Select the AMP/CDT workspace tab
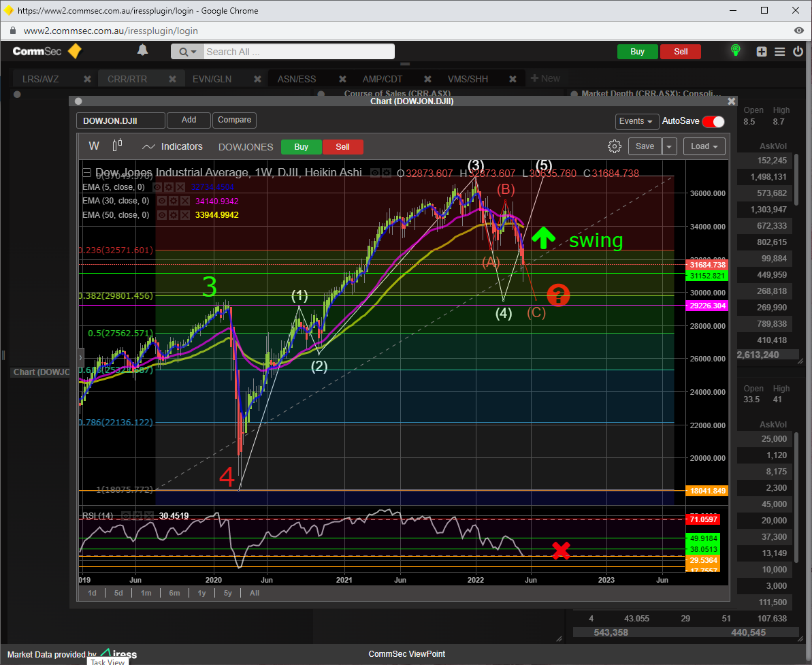Screen dimensions: 812x665 [x=382, y=79]
